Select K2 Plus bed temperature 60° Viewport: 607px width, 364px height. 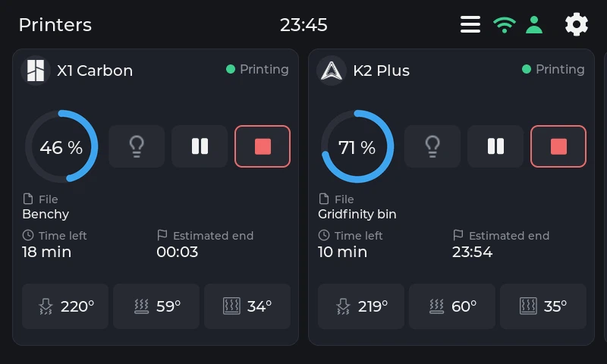pyautogui.click(x=452, y=306)
